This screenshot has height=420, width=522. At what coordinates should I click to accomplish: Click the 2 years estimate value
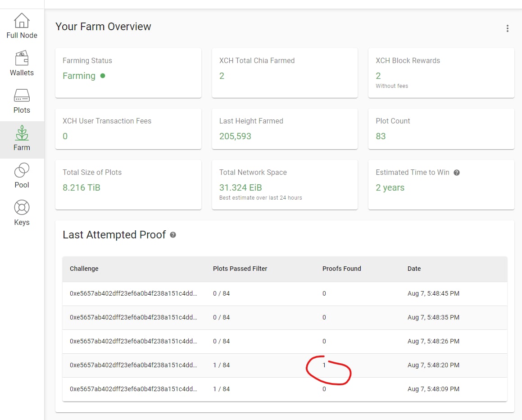[x=390, y=187]
